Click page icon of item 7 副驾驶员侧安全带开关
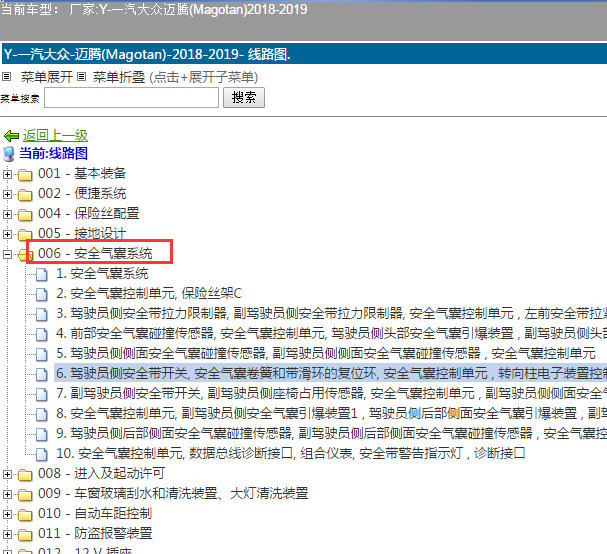This screenshot has height=554, width=607. coord(42,394)
